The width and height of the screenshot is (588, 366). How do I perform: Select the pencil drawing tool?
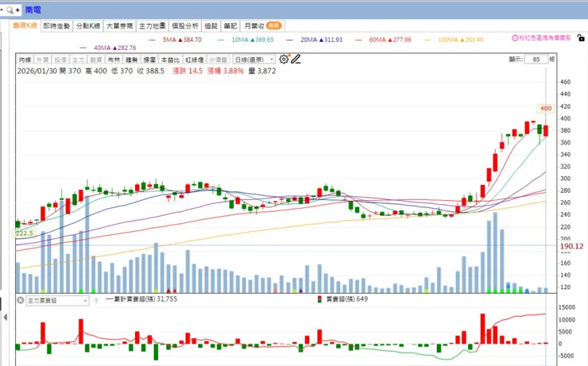pyautogui.click(x=296, y=60)
